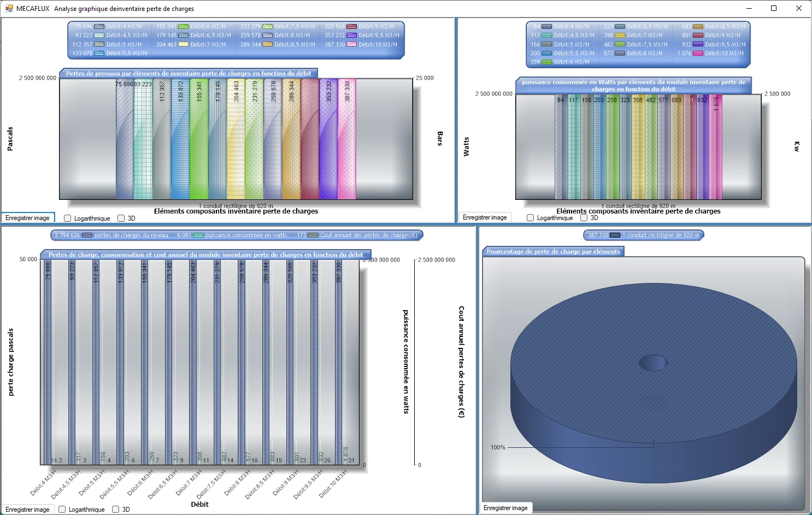Viewport: 812px width, 515px height.
Task: Minimize the MECAFLUX window
Action: pos(749,8)
